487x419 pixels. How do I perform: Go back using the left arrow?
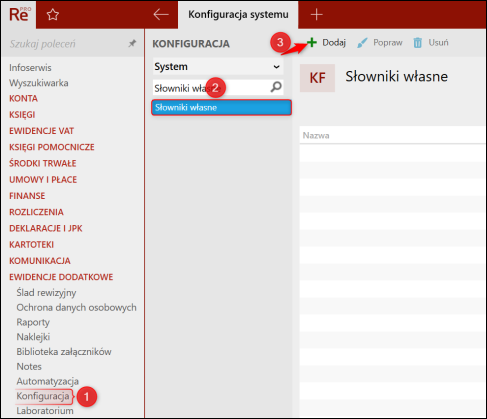161,15
